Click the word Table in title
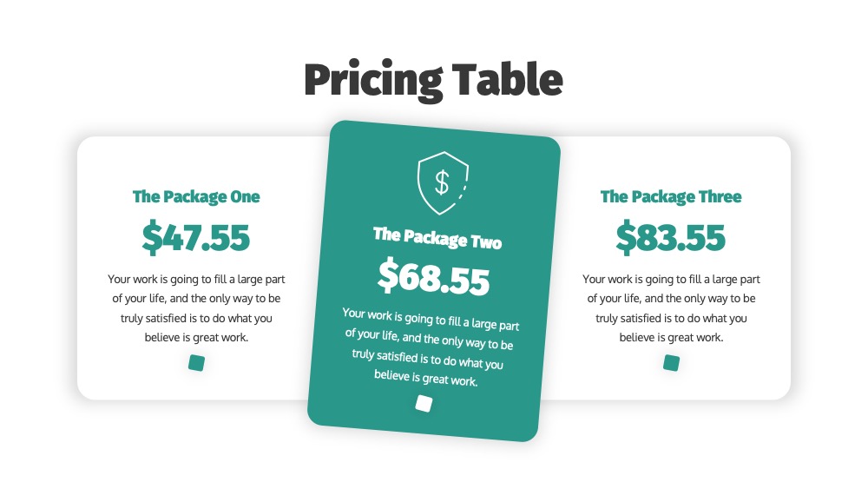The height and width of the screenshot is (489, 868). point(508,79)
